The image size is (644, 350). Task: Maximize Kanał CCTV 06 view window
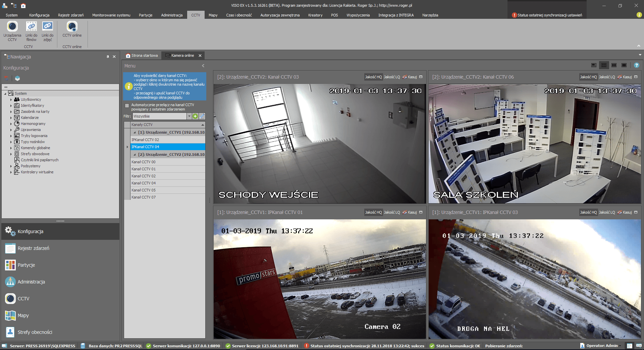point(636,77)
